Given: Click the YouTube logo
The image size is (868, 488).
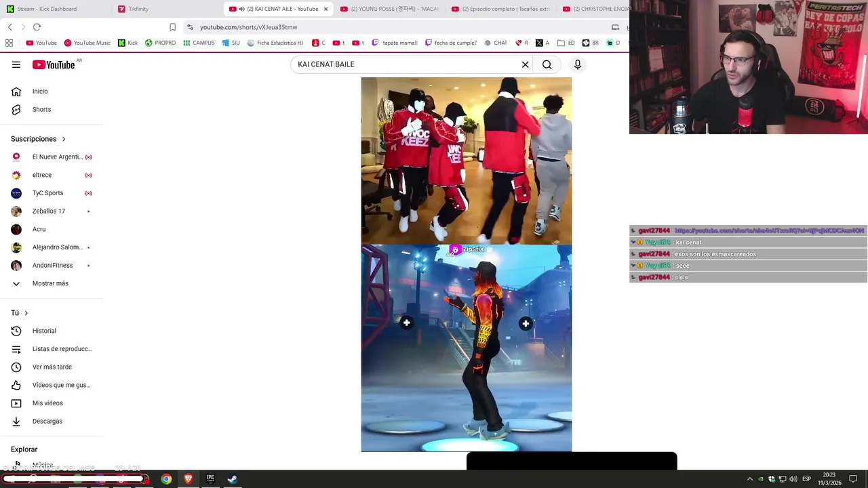Looking at the screenshot, I should point(54,64).
